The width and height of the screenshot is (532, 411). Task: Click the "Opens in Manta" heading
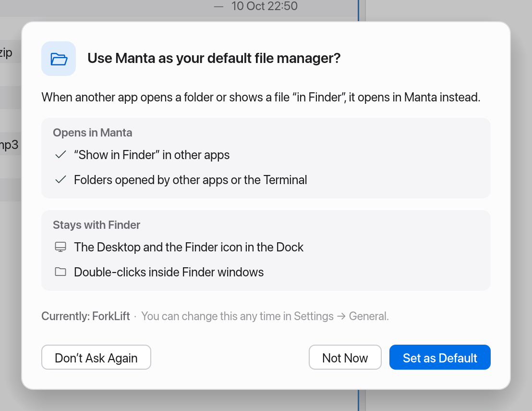pos(93,133)
